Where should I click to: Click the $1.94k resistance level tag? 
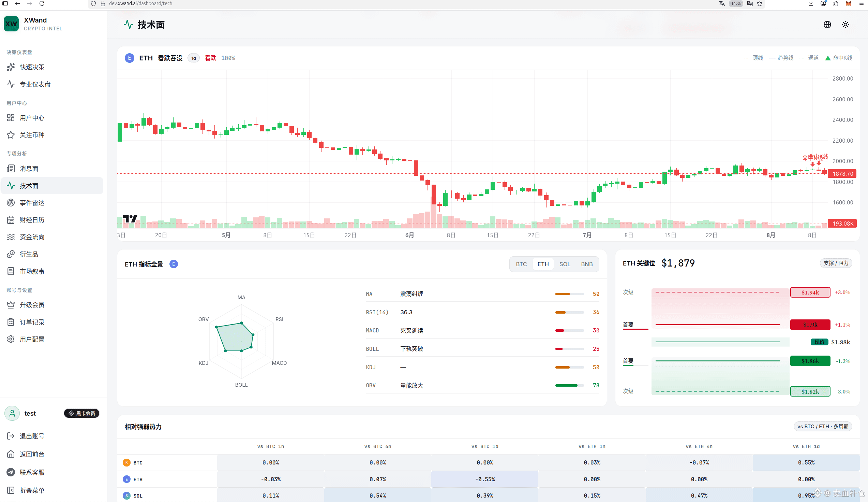[x=810, y=292]
